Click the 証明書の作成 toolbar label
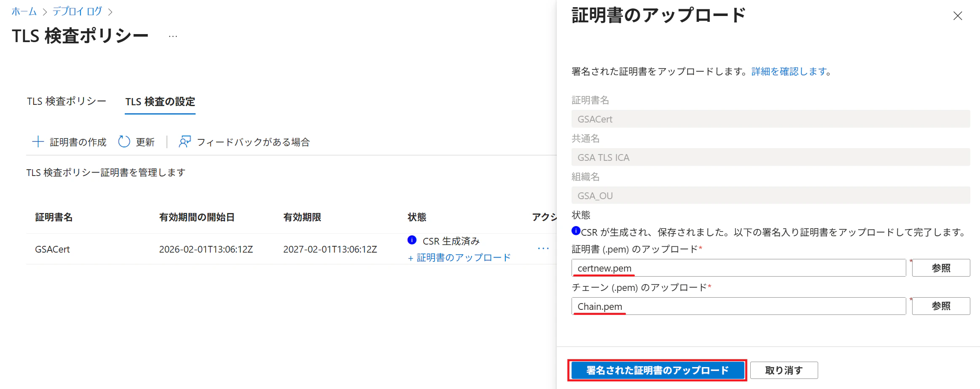 [78, 142]
